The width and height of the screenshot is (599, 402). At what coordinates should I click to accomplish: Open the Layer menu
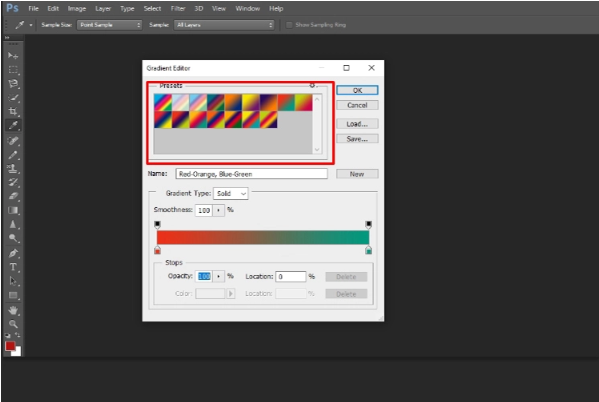103,8
